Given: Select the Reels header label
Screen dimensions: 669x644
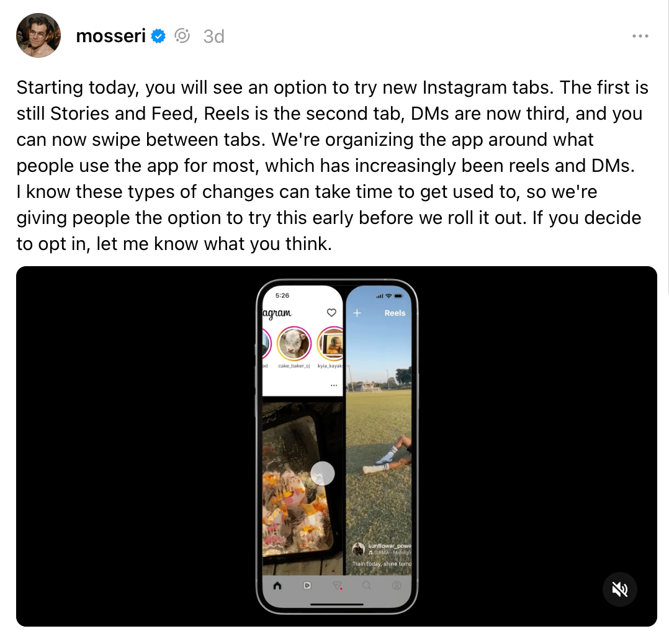Looking at the screenshot, I should coord(395,313).
